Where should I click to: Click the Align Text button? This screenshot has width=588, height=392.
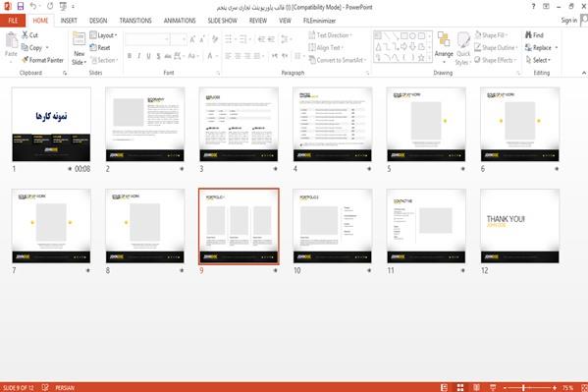point(326,47)
